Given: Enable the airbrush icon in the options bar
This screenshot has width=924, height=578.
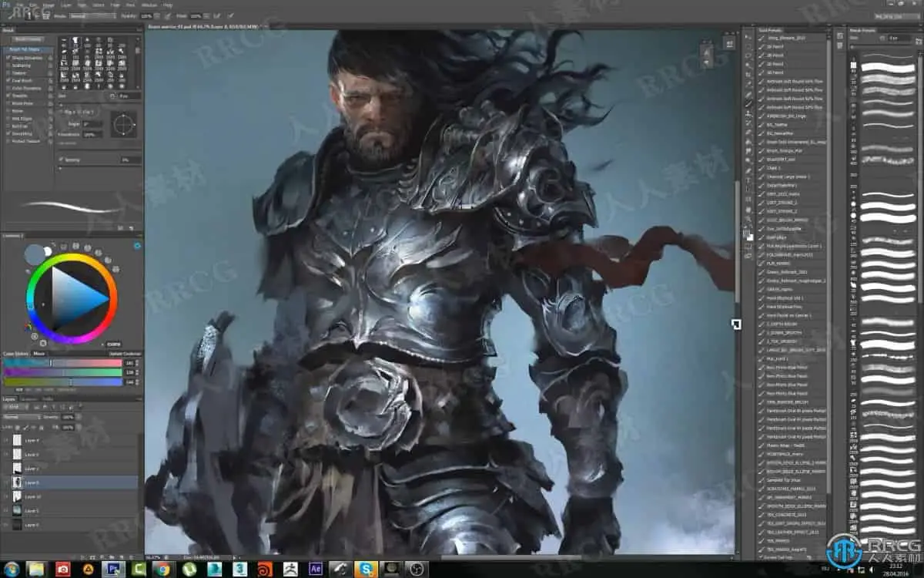Looking at the screenshot, I should tap(217, 15).
